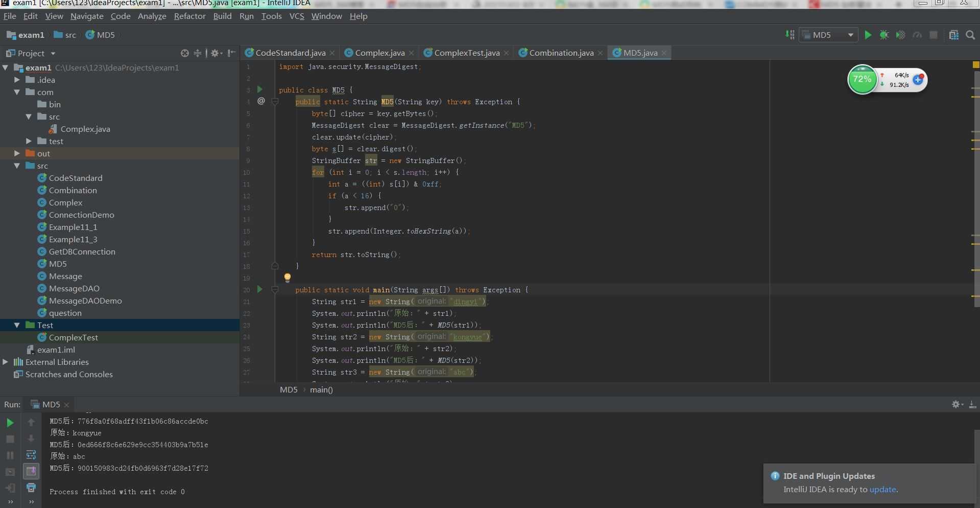This screenshot has width=980, height=508.
Task: Open the MD5 run configuration dropdown
Action: [x=828, y=35]
